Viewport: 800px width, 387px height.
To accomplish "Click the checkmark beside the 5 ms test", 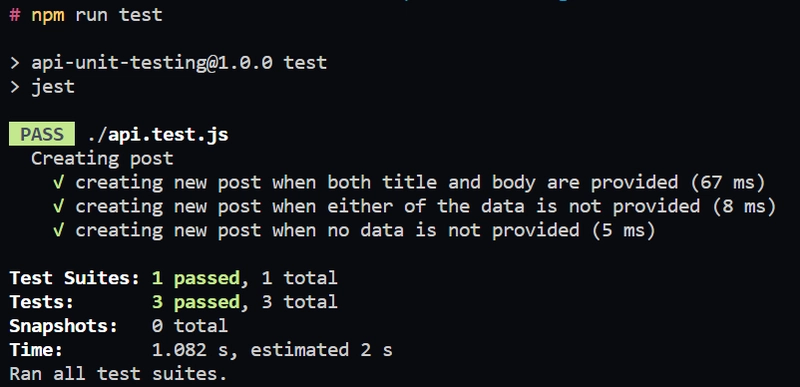I will [59, 230].
